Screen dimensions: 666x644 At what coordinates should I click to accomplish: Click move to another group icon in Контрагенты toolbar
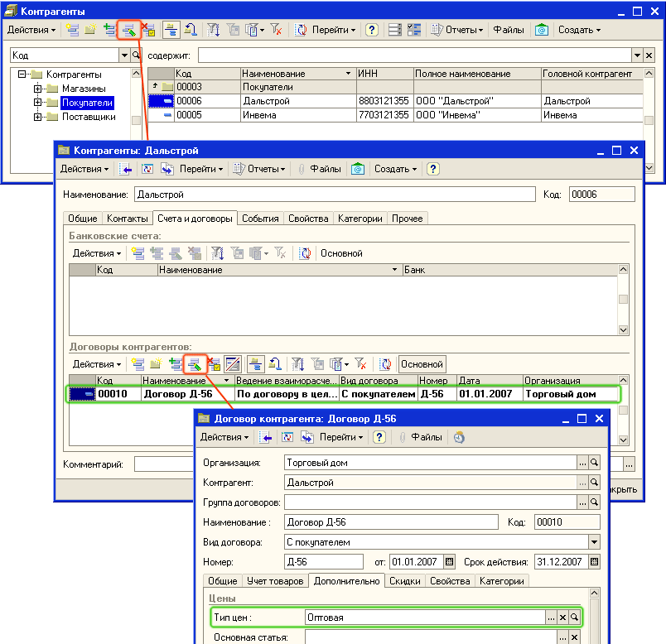191,30
